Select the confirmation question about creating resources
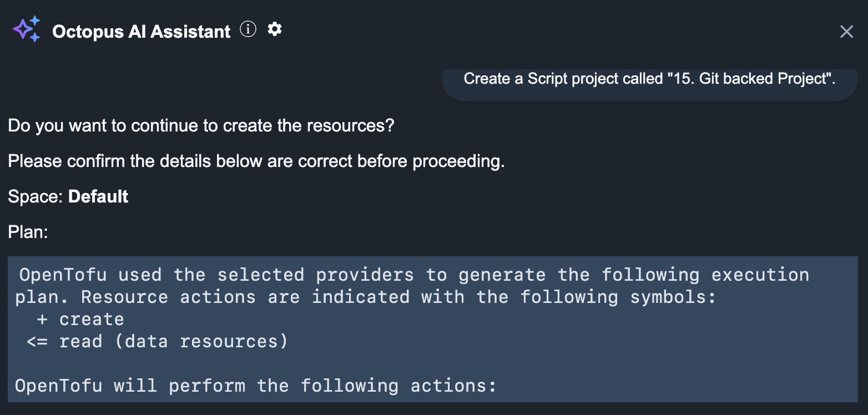The height and width of the screenshot is (415, 868). [x=200, y=125]
